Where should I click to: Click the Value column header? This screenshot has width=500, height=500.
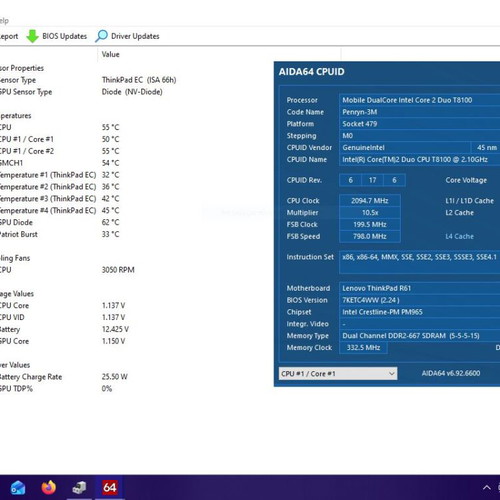click(110, 54)
